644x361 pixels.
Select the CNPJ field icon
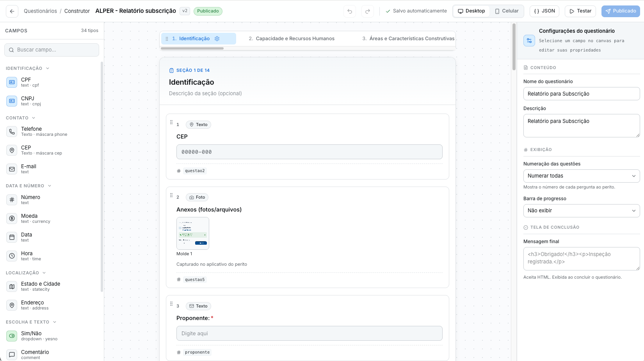click(12, 101)
